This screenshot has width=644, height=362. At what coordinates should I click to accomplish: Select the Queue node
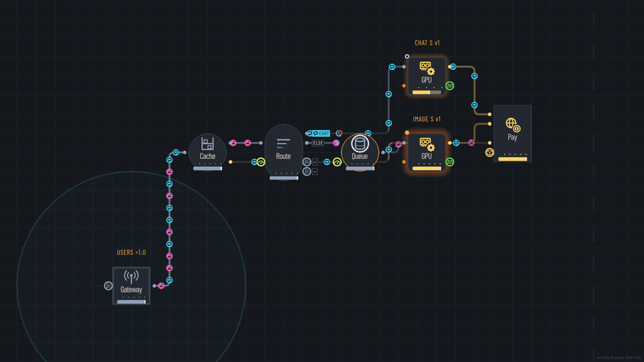coord(360,152)
